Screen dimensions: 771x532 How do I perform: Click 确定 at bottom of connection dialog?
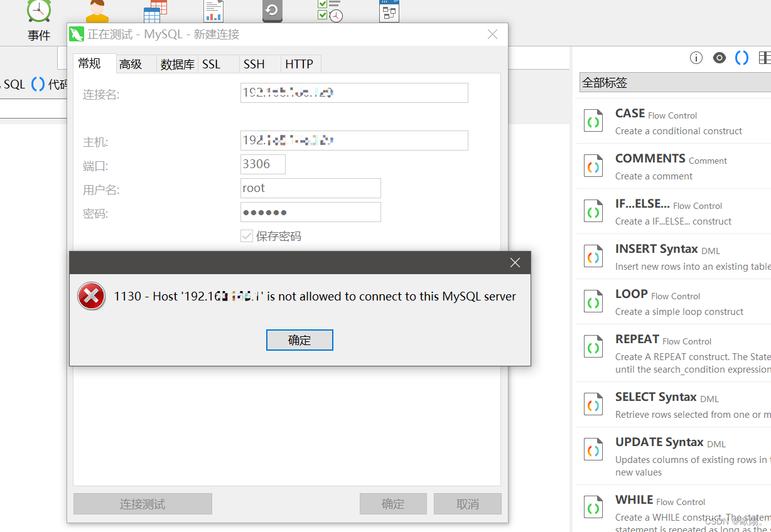point(393,504)
